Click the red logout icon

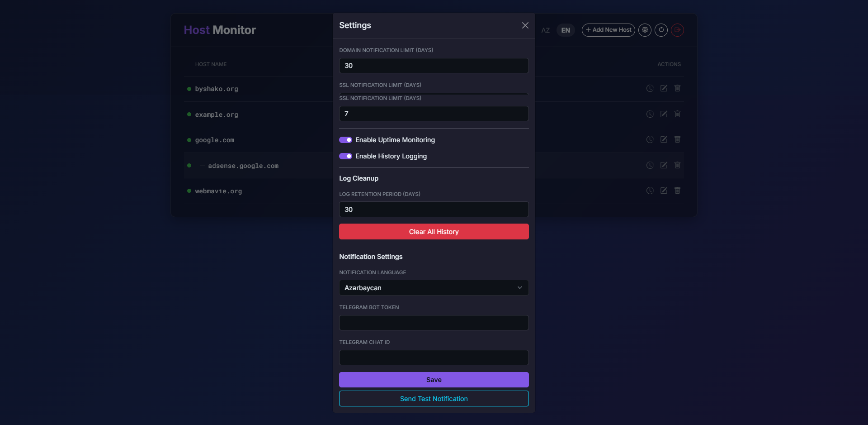click(x=677, y=30)
